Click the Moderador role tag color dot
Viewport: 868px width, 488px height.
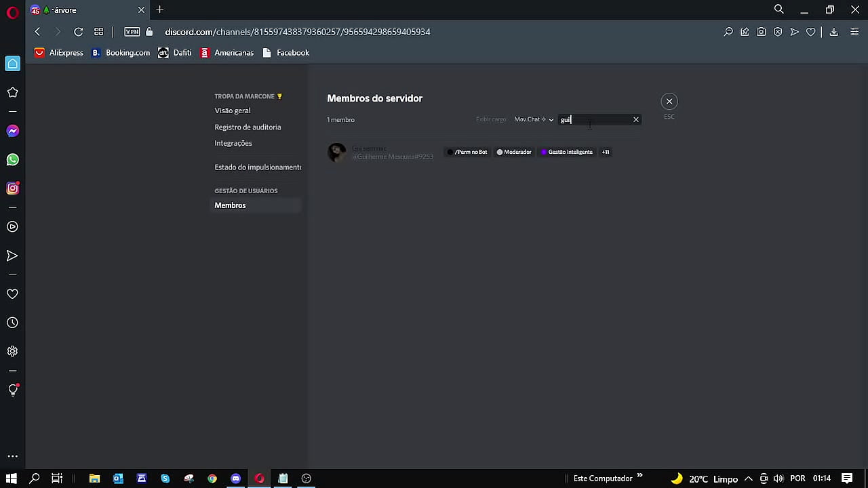tap(500, 152)
